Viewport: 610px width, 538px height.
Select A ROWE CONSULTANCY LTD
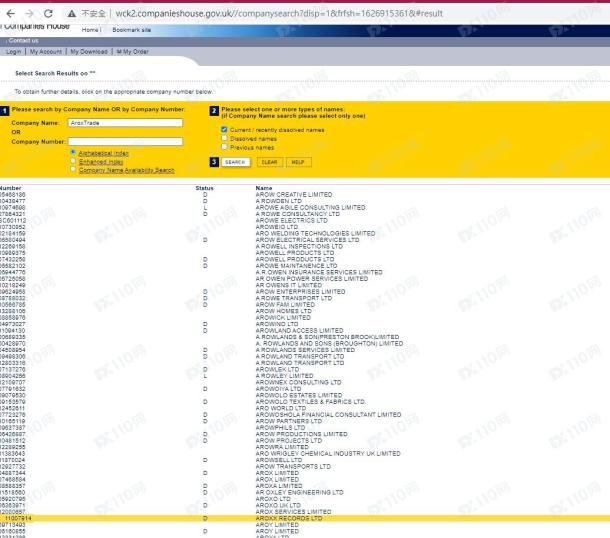(298, 214)
